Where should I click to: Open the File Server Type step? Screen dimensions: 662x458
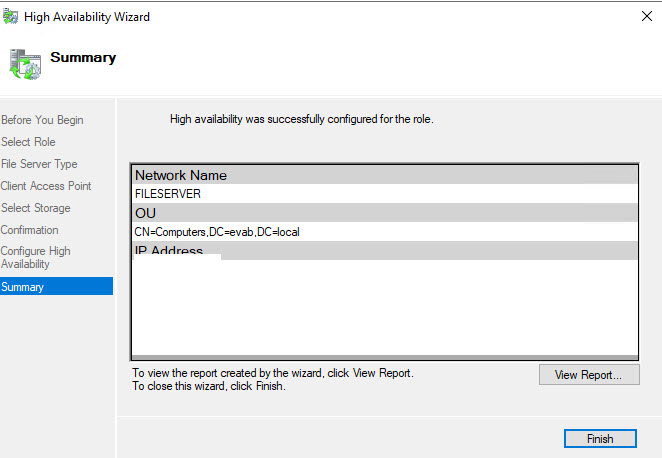(x=39, y=164)
